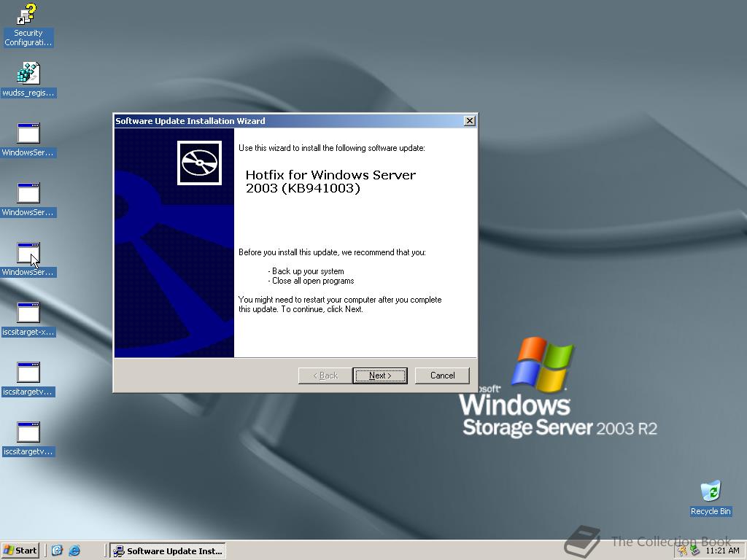Viewport: 747px width, 560px height.
Task: Open the Security Configuration desktop shortcut
Action: pos(28,25)
